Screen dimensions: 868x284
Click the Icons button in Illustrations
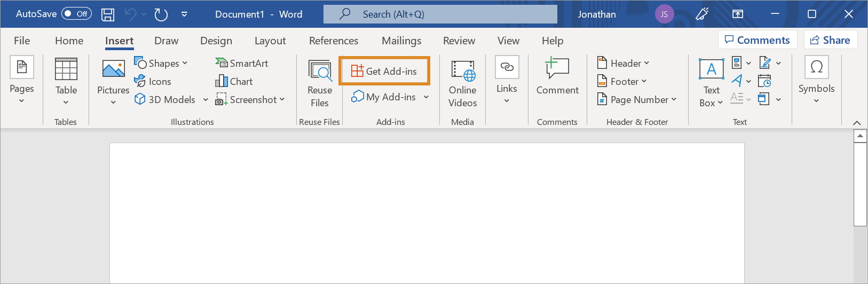[153, 81]
